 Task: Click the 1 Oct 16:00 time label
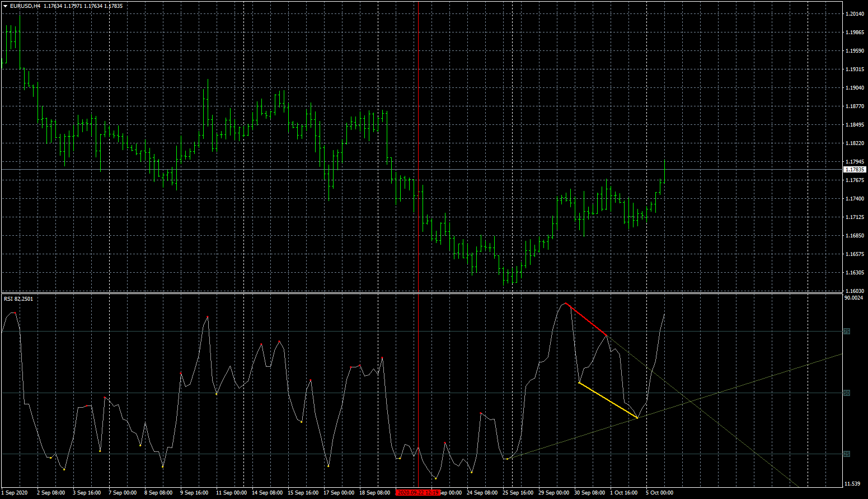point(624,493)
